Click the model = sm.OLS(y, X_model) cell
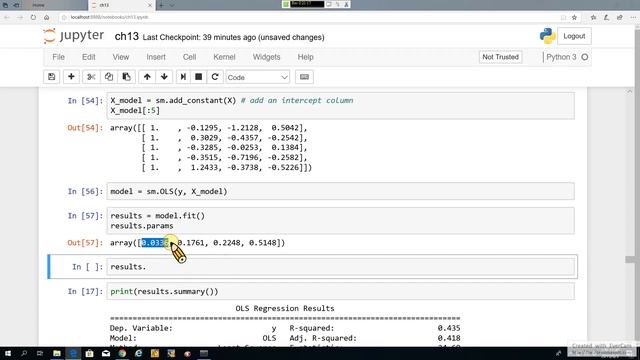 [340, 191]
